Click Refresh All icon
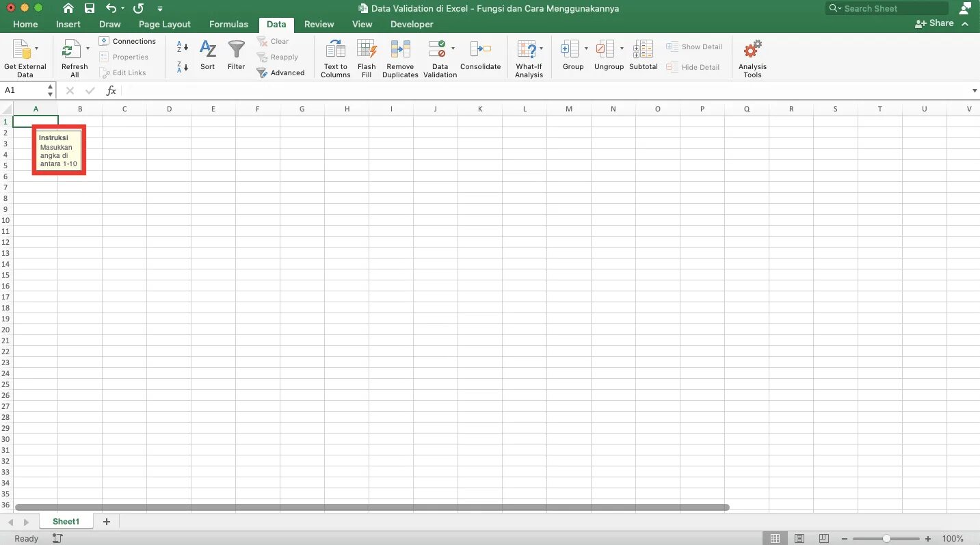The image size is (980, 545). click(71, 49)
